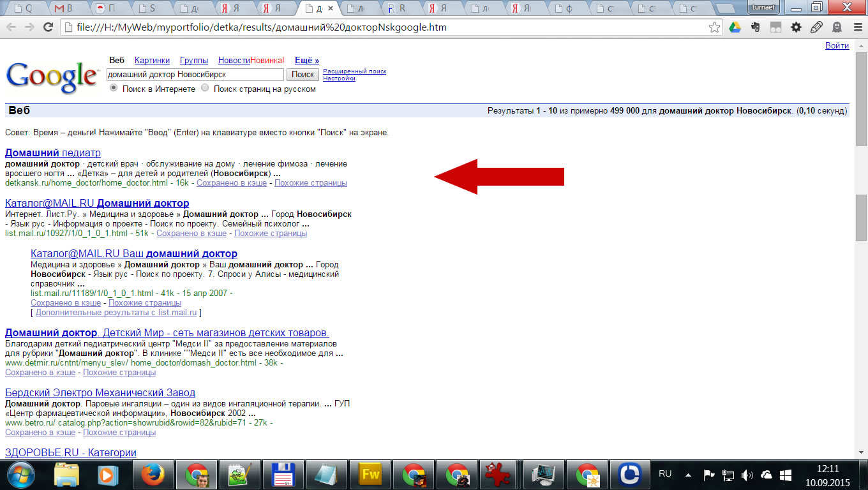
Task: Open Firefox from the taskbar
Action: (152, 475)
